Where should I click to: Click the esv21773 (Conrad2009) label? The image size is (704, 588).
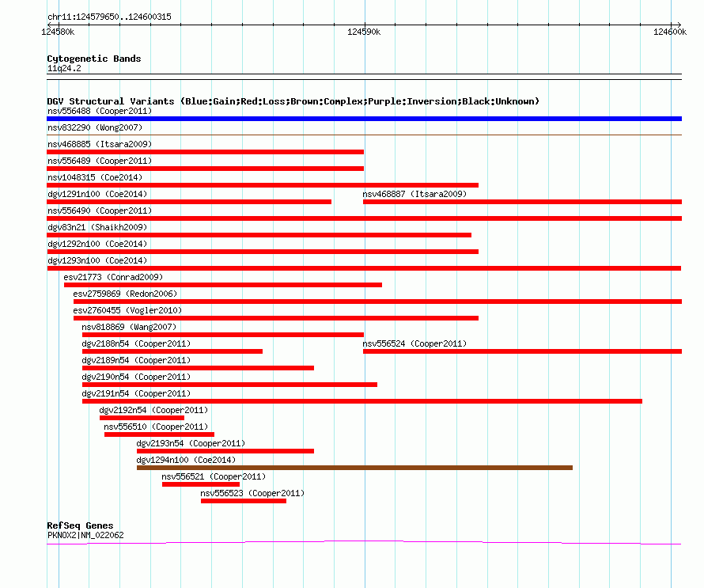click(113, 277)
